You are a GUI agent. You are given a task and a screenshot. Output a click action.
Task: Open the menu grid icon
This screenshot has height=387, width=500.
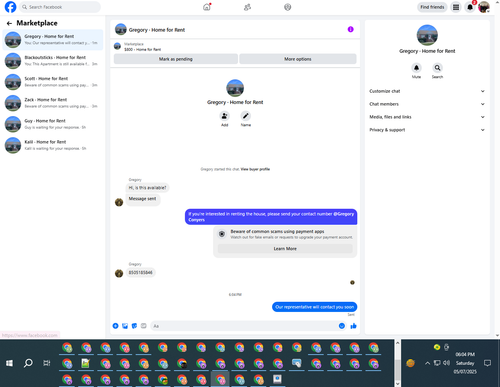click(456, 7)
